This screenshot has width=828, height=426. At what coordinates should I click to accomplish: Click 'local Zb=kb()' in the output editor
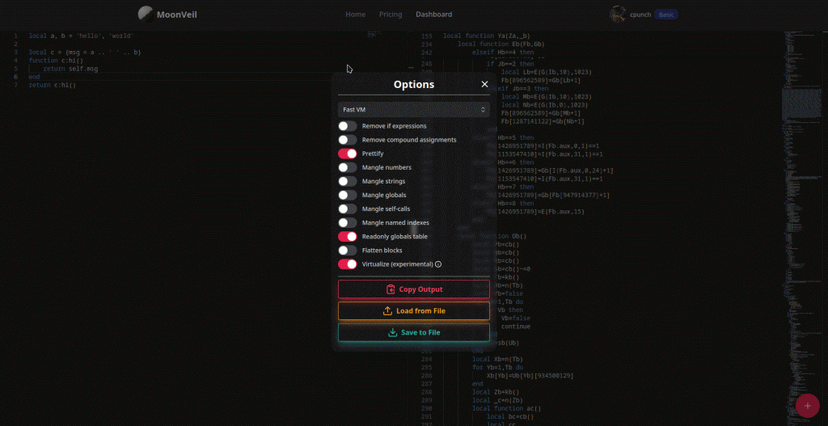coord(496,392)
